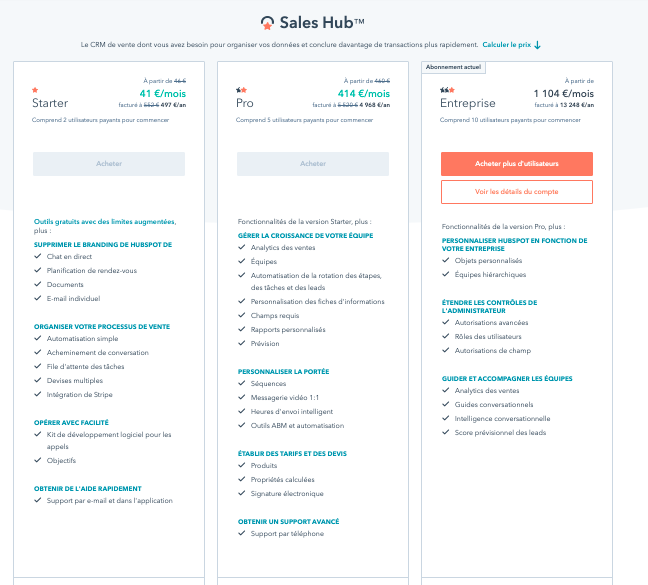Click Heures d'envoi intelligent feature
Image resolution: width=648 pixels, height=585 pixels.
point(292,412)
